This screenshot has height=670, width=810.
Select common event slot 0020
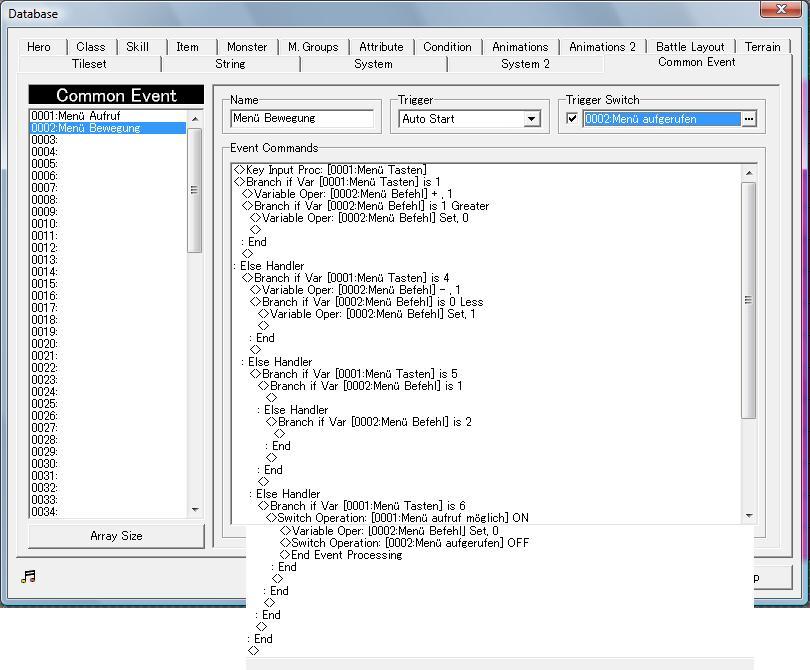[107, 344]
